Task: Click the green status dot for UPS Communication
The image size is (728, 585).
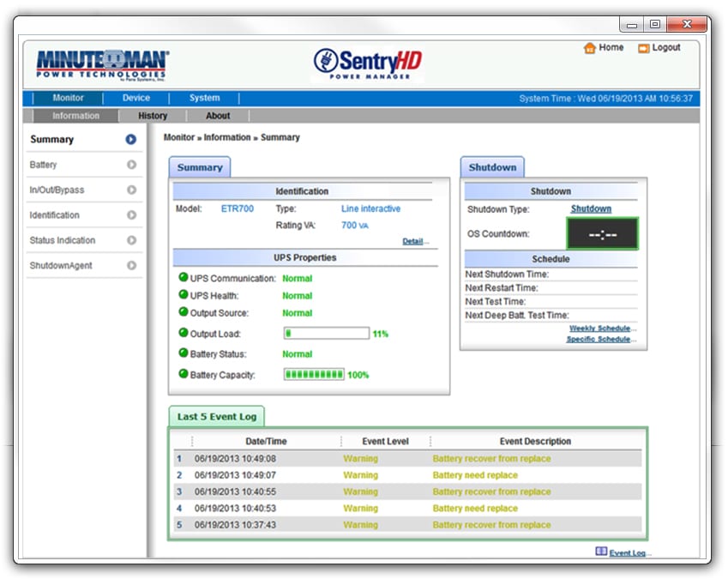Action: click(184, 277)
